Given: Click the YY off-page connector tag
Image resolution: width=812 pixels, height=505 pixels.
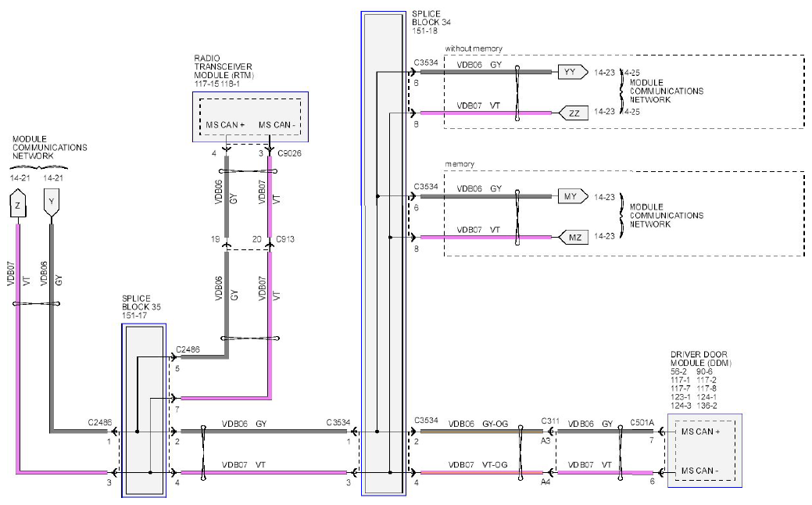Looking at the screenshot, I should click(572, 72).
